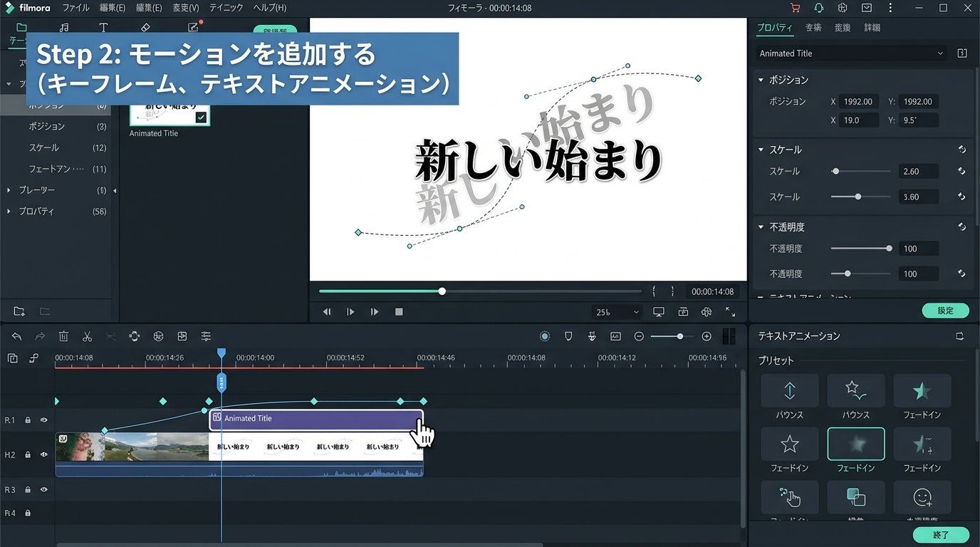
Task: Click the zoom in plus icon
Action: 707,336
